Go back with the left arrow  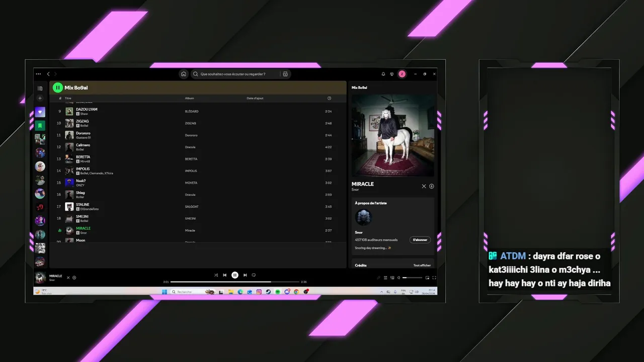point(48,74)
